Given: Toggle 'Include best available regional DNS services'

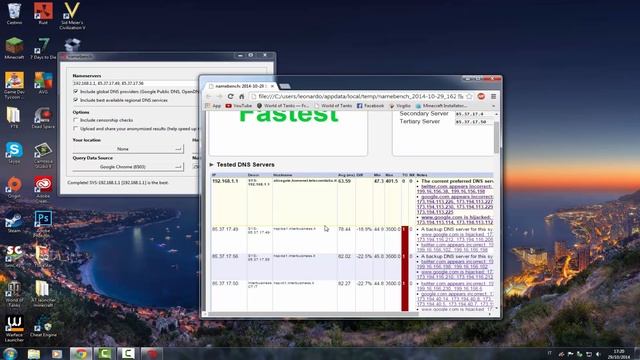Looking at the screenshot, I should click(76, 100).
